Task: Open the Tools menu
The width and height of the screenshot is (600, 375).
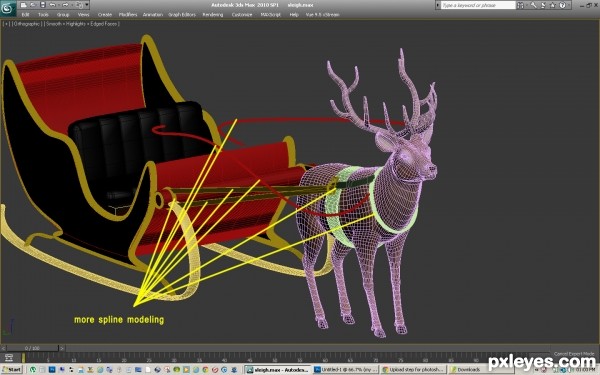Action: point(43,15)
